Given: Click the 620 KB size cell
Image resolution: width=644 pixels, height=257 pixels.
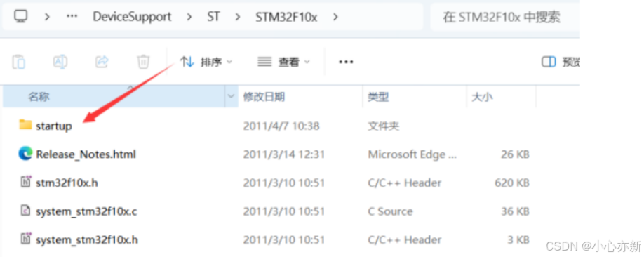Looking at the screenshot, I should [511, 183].
